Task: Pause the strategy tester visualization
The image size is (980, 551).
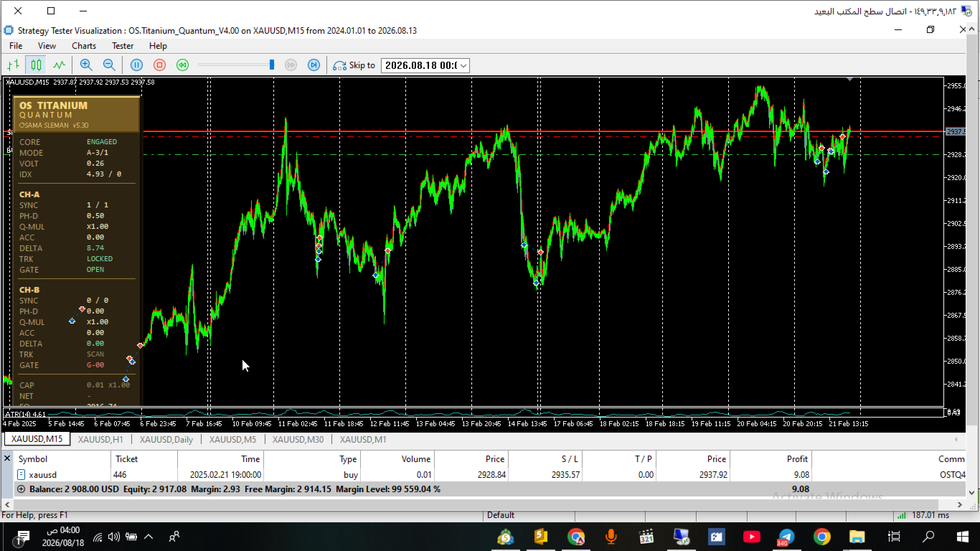Action: point(136,65)
